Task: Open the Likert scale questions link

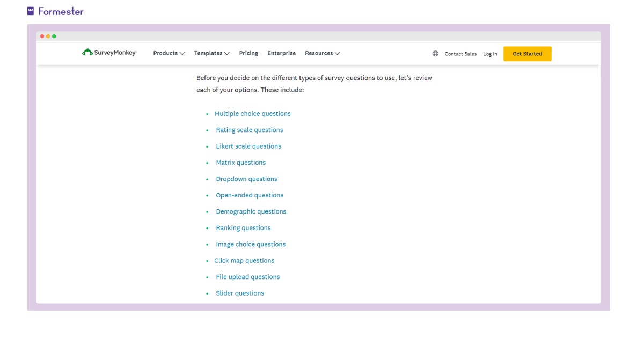Action: 248,146
